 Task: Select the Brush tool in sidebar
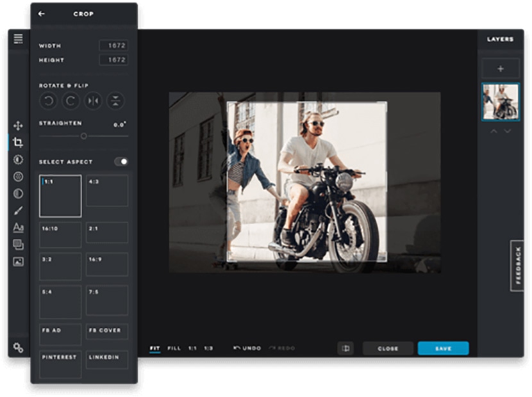pos(18,211)
